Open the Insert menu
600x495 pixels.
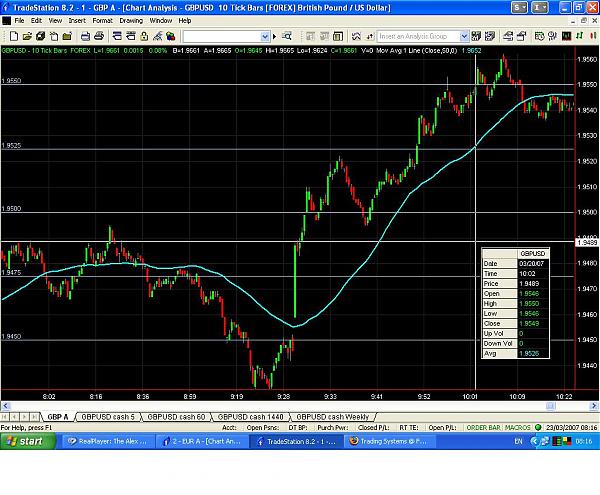point(77,20)
